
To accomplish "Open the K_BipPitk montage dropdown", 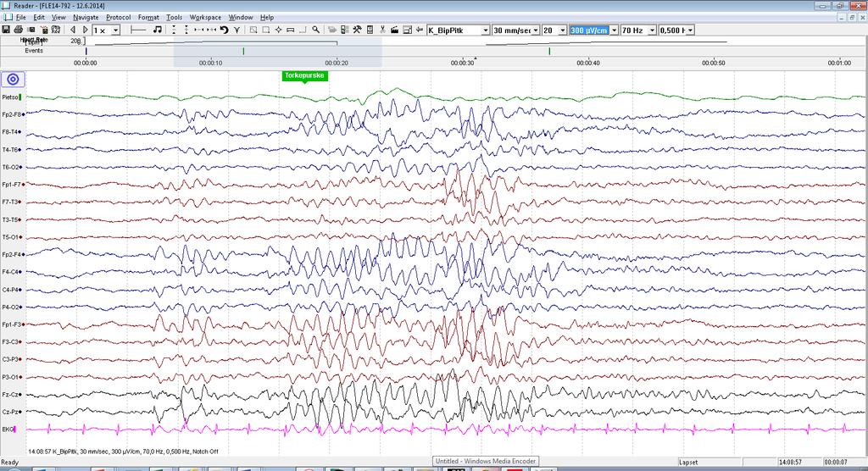I will point(486,30).
